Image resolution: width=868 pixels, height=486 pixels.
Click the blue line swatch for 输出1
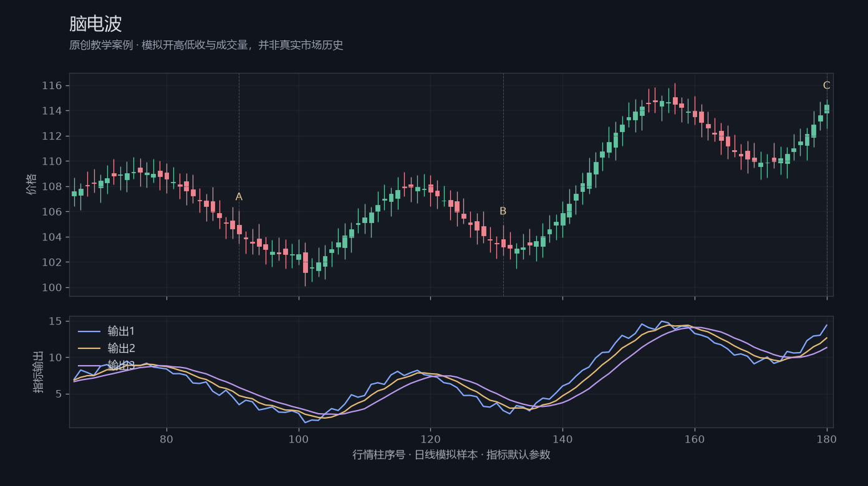[89, 331]
